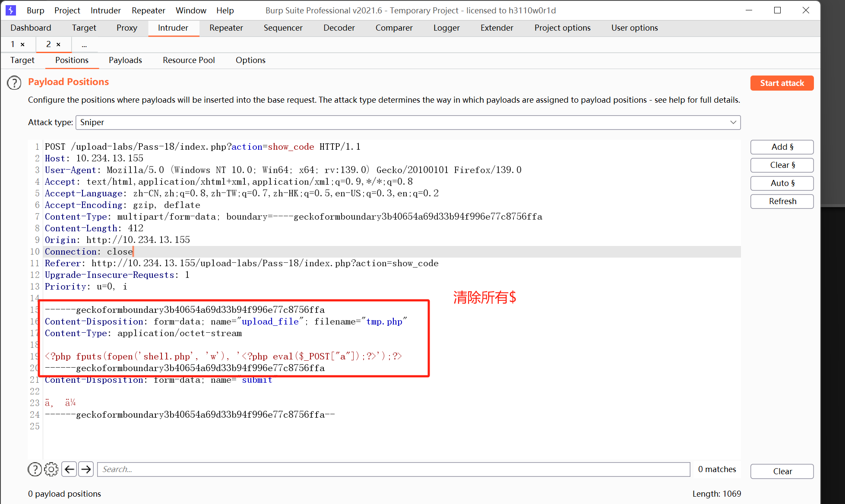Click the Host header line 10.234.13.155

[x=94, y=158]
